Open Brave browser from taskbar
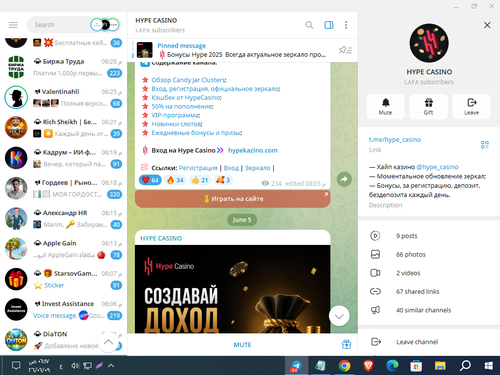This screenshot has height=375, width=500. tap(368, 366)
